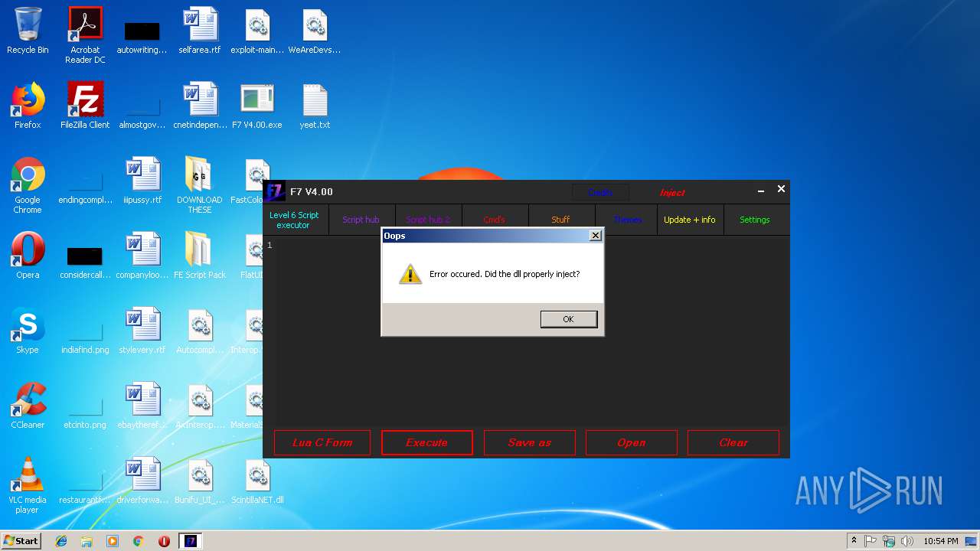Launch Acrobat Reader DC shortcut

(85, 35)
